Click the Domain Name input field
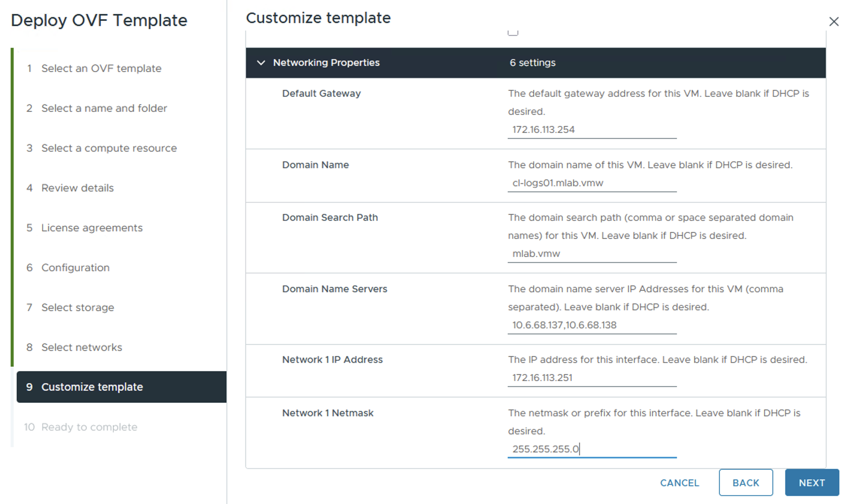844x504 pixels. tap(592, 183)
